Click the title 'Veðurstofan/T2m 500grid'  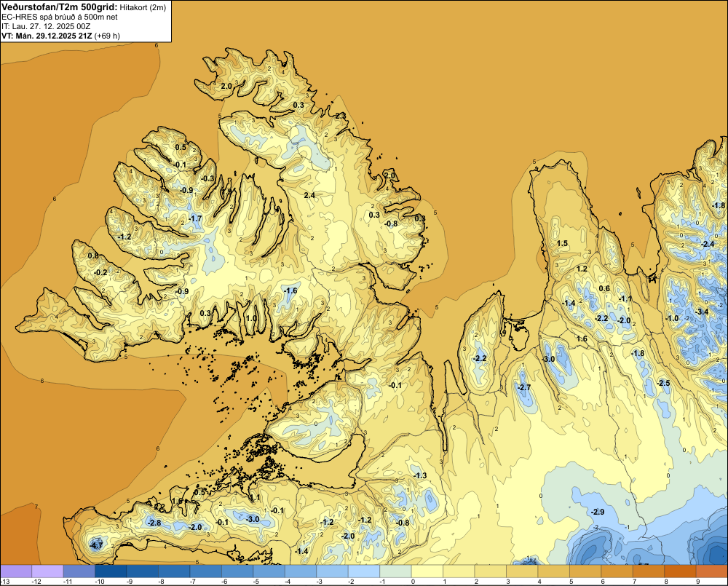(x=58, y=7)
